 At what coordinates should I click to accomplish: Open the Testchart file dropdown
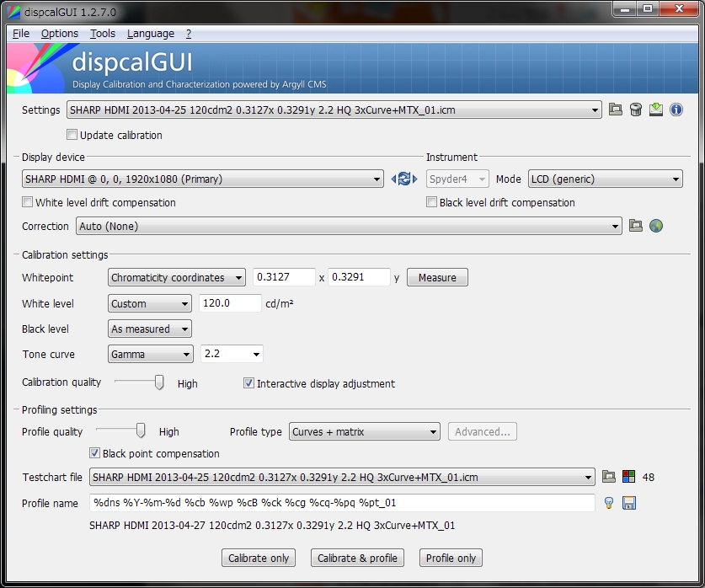342,477
